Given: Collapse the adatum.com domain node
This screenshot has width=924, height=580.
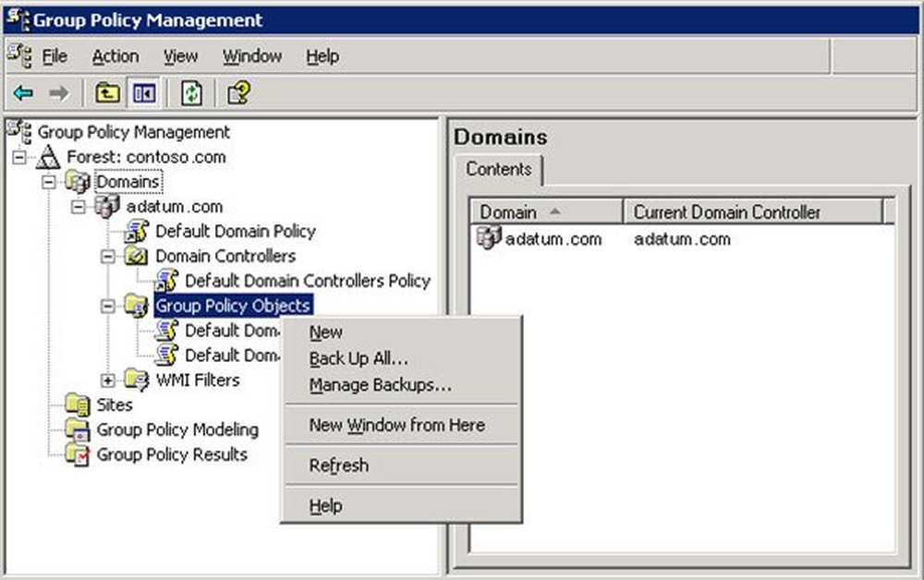Looking at the screenshot, I should click(x=79, y=207).
